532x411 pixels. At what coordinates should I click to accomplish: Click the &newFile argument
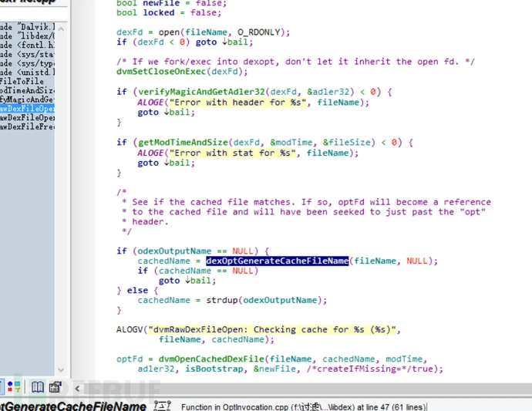[x=274, y=369]
